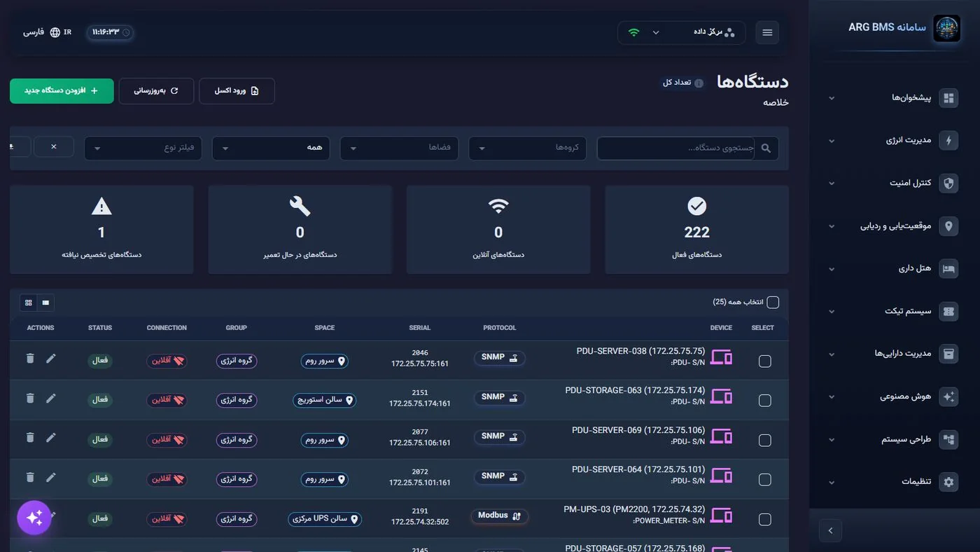The width and height of the screenshot is (980, 552).
Task: Switch to grid view icon
Action: [x=29, y=303]
